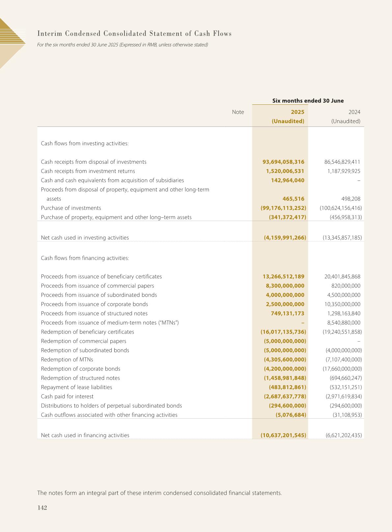Screen dimensions: 392x532
Task: Click the 8,540,880,000 MTNs proceeds figure
Action: click(344, 323)
